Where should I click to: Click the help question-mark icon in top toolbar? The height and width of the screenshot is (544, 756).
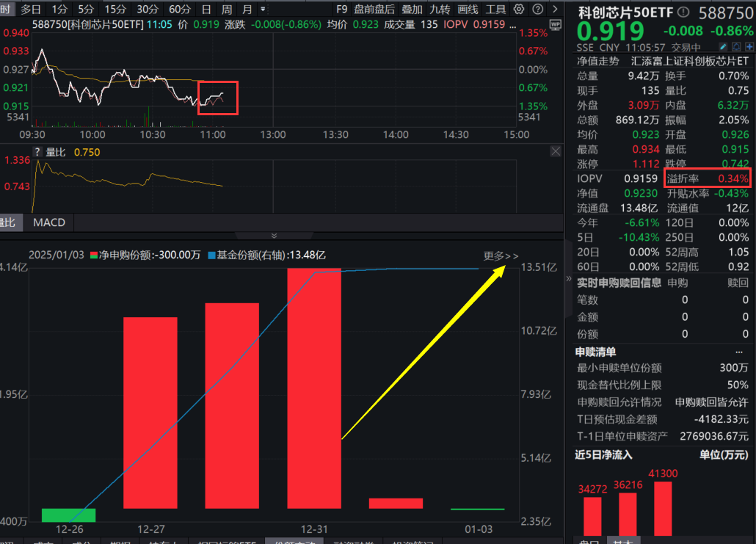(x=538, y=9)
